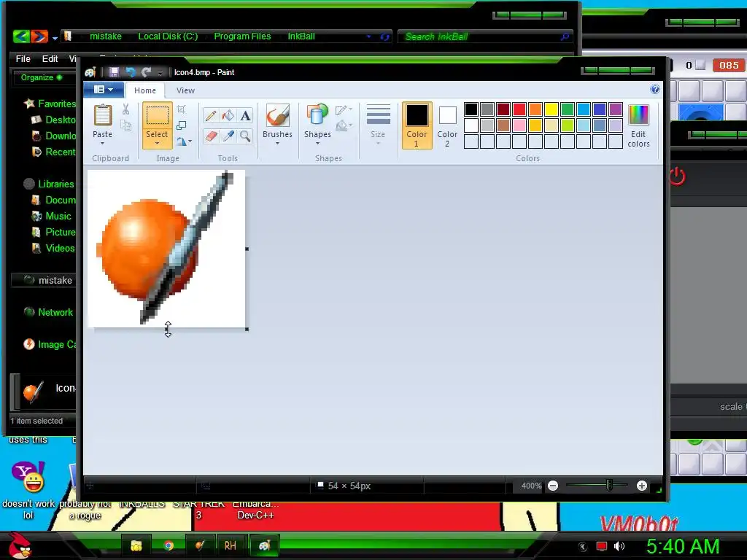Click Local Disk (C:) breadcrumb

168,36
